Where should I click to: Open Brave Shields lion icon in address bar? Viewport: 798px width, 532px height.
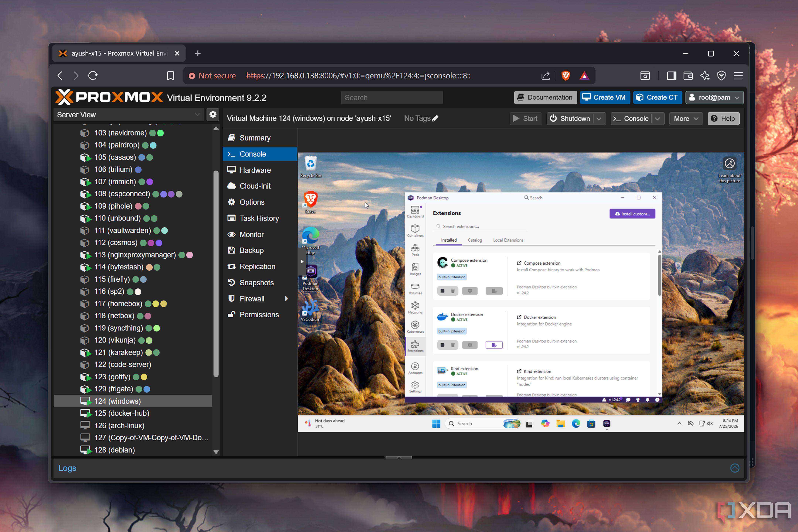click(x=566, y=75)
